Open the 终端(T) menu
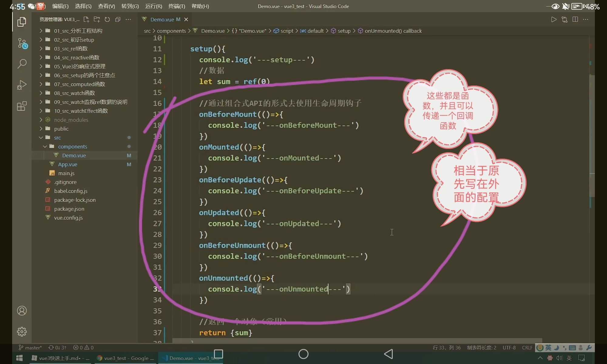The height and width of the screenshot is (364, 607). pyautogui.click(x=177, y=6)
